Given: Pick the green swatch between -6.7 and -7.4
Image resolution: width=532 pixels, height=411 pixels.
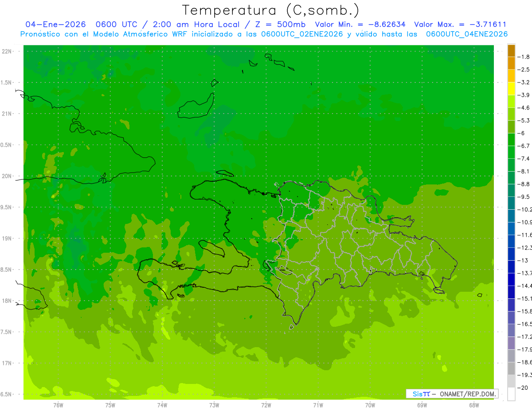Looking at the screenshot, I should pos(511,152).
